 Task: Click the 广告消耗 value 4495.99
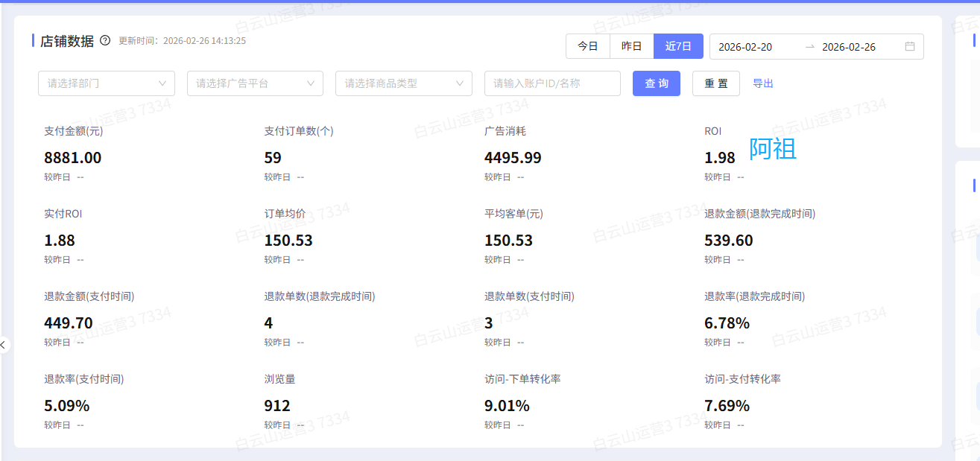(513, 158)
